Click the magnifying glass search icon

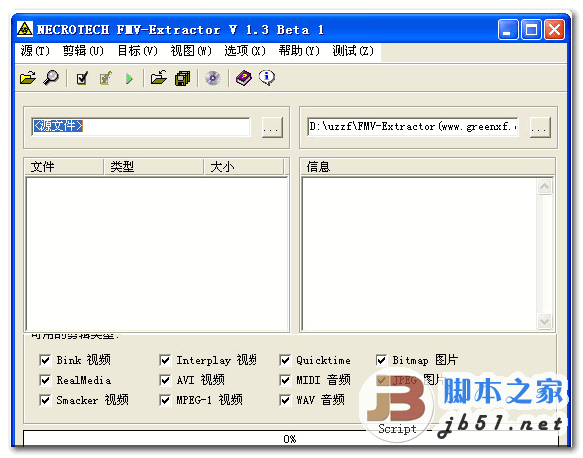[51, 78]
